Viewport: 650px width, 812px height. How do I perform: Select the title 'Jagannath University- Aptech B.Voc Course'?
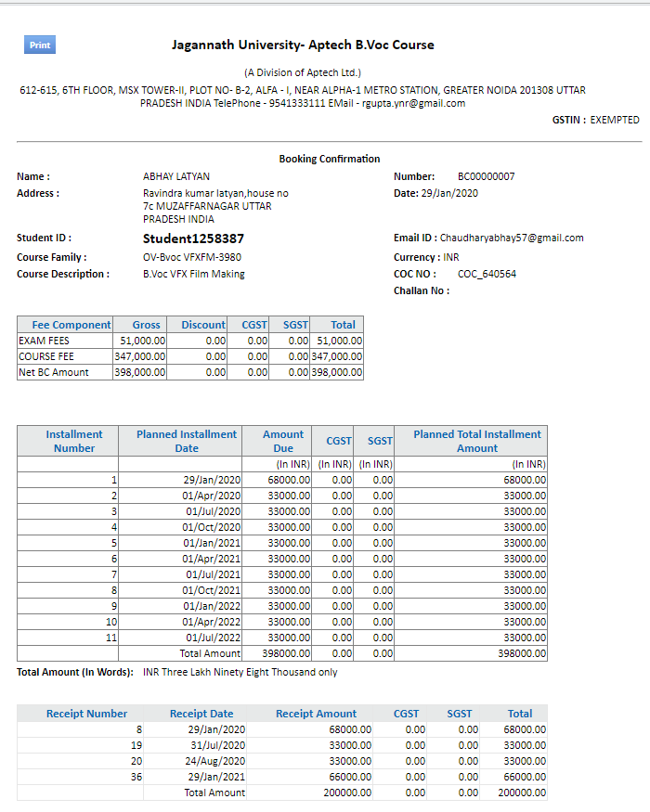coord(303,45)
